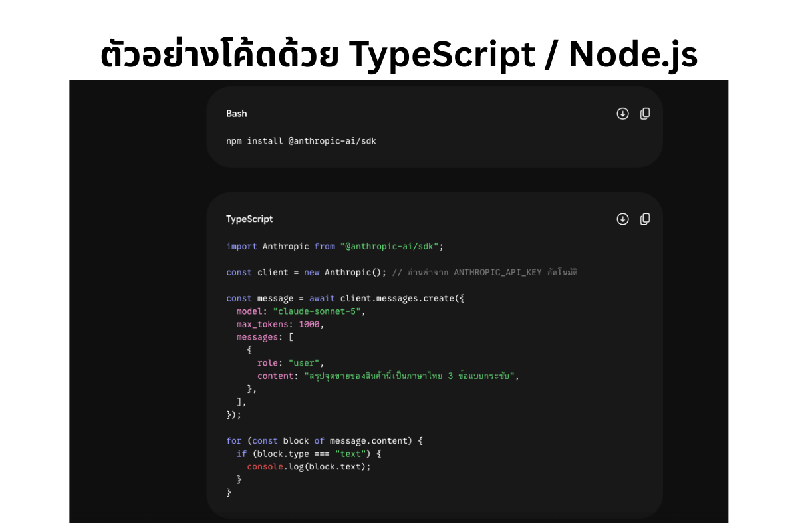Click the role: "user" line
This screenshot has width=798, height=532.
coord(291,363)
